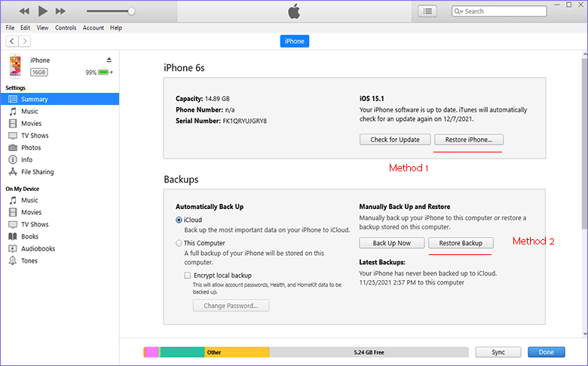Adjust the volume slider knob

pos(131,11)
